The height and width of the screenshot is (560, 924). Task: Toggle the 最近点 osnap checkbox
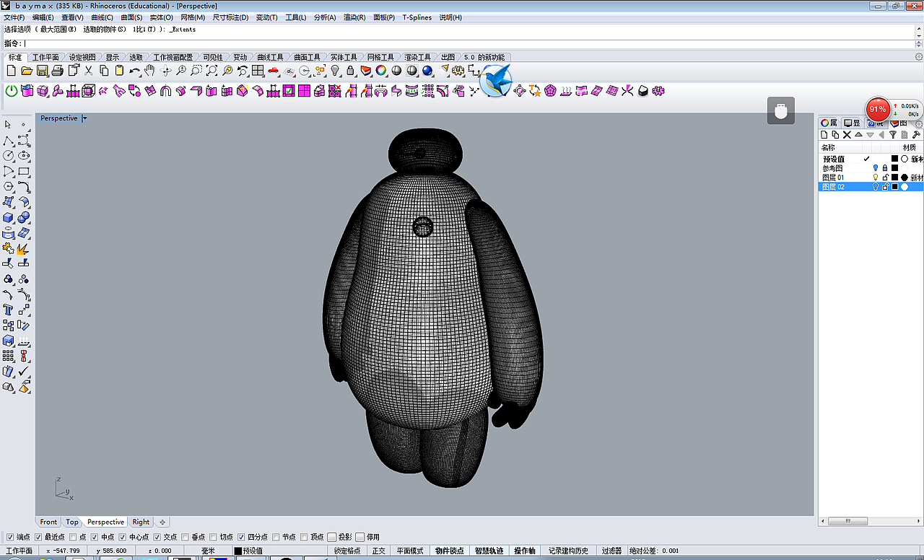click(x=38, y=537)
